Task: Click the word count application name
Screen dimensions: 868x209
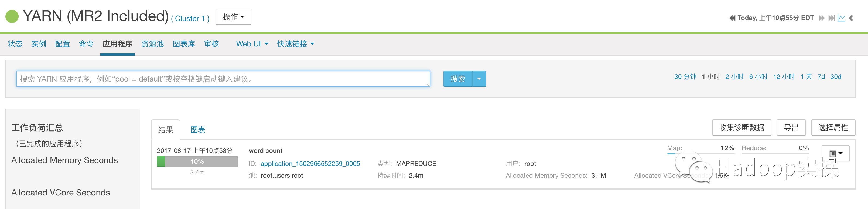Action: [265, 151]
